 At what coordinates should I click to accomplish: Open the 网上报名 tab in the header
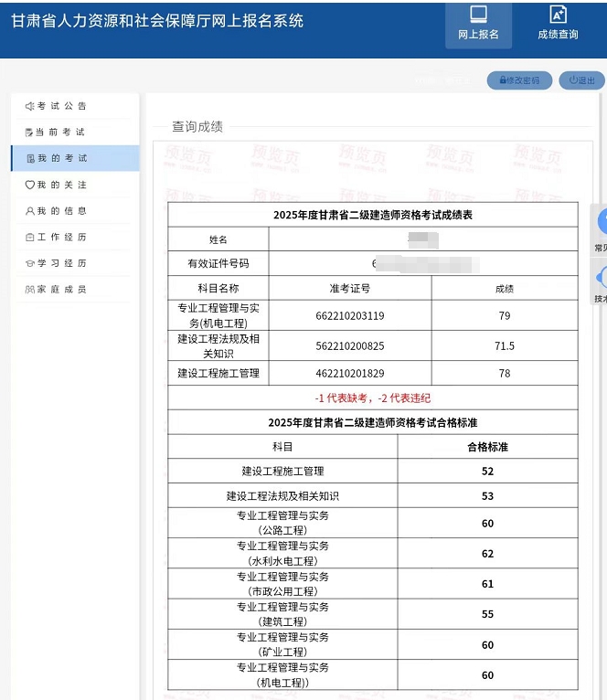click(x=478, y=25)
